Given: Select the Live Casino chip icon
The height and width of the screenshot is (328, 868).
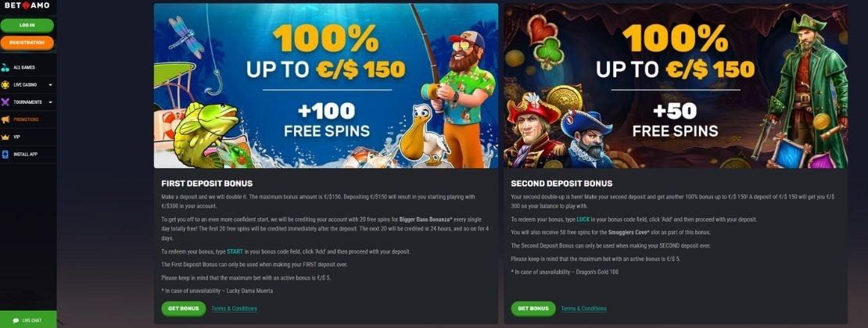Looking at the screenshot, I should tap(5, 84).
